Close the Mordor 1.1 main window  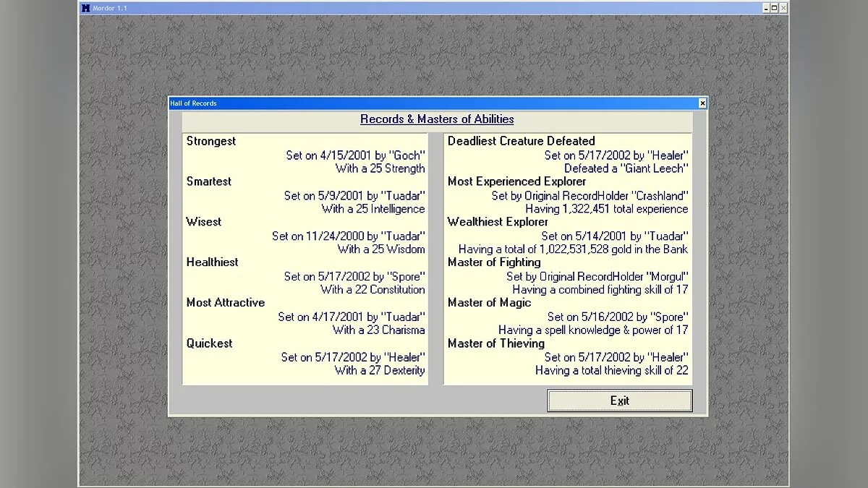click(783, 8)
